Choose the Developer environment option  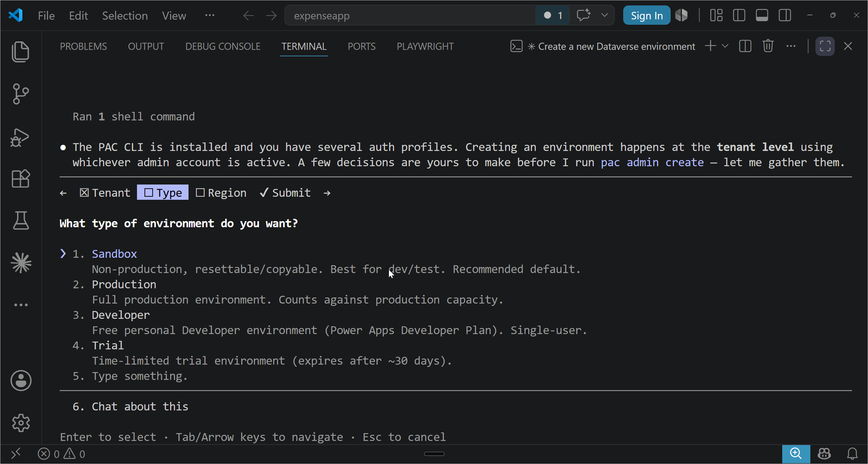tap(121, 315)
